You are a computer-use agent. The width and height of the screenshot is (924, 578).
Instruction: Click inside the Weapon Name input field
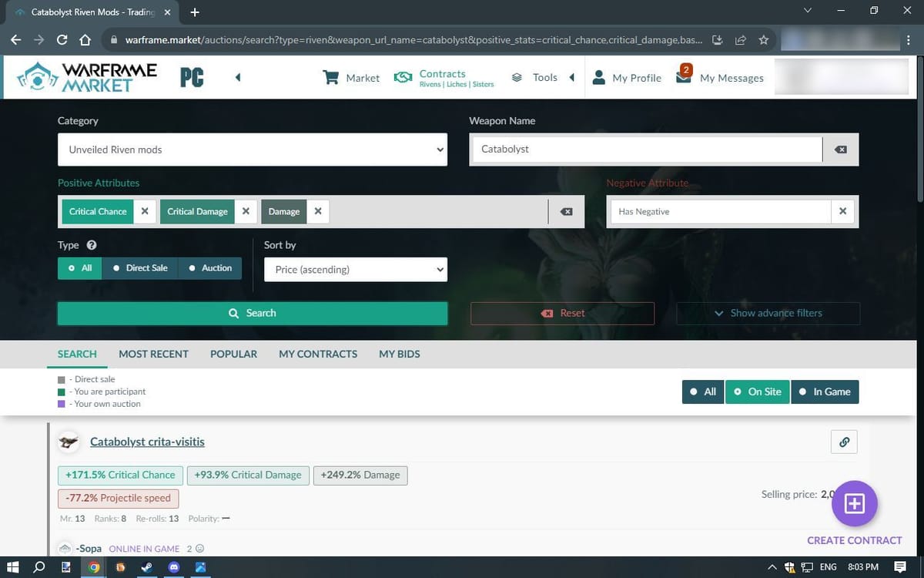pyautogui.click(x=645, y=149)
